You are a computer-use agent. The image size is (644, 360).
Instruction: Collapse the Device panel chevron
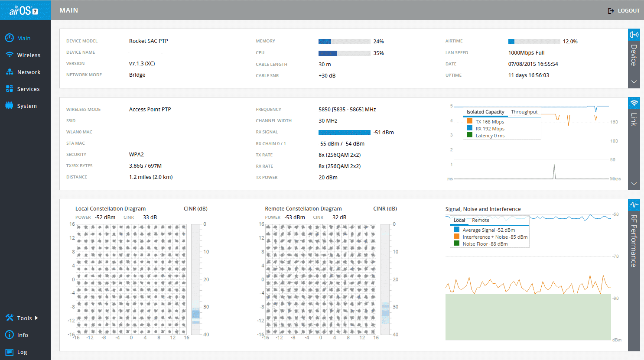[634, 81]
